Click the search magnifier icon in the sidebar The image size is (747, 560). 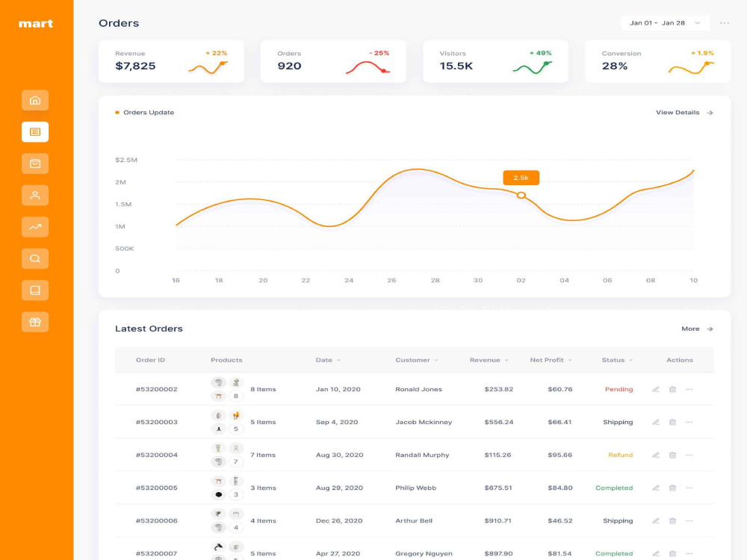35,258
